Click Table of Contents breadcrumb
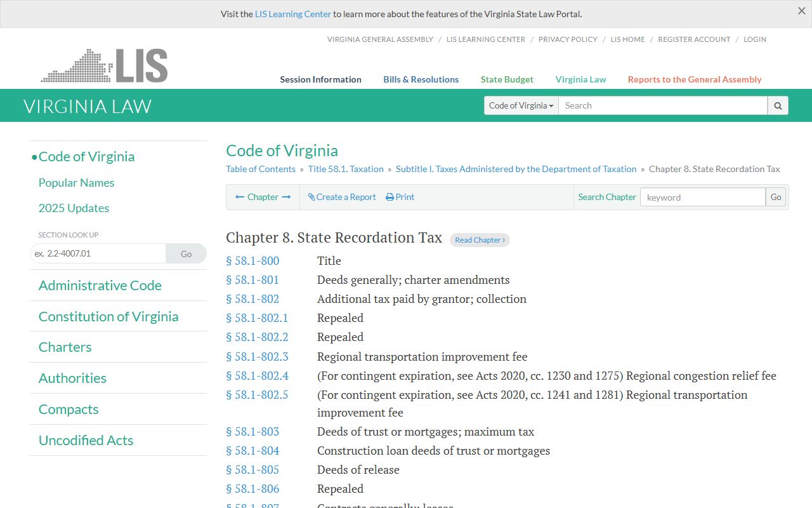 [x=261, y=169]
